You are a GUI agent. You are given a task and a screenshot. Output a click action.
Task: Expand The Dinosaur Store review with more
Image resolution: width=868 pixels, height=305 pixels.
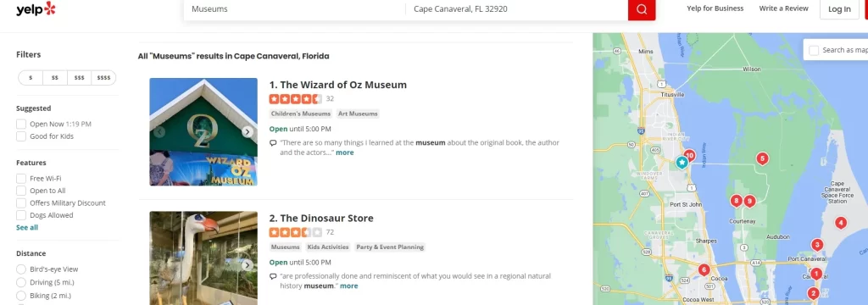(348, 286)
